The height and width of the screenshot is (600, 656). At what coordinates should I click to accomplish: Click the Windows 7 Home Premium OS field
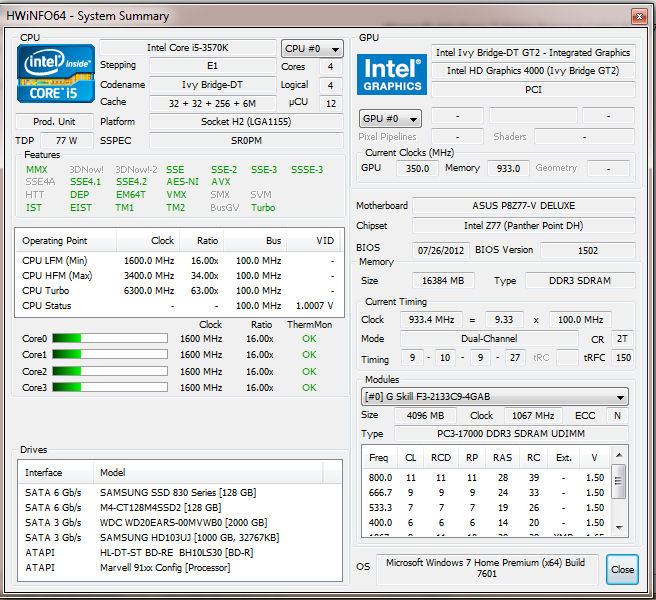[486, 569]
